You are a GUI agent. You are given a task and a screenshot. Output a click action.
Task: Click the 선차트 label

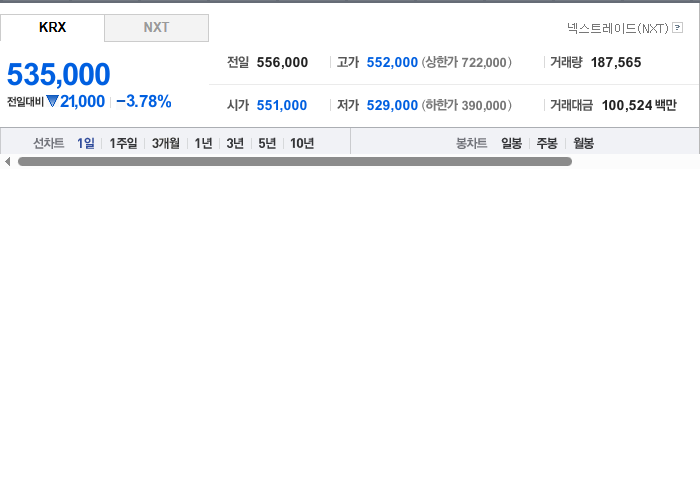[x=49, y=143]
